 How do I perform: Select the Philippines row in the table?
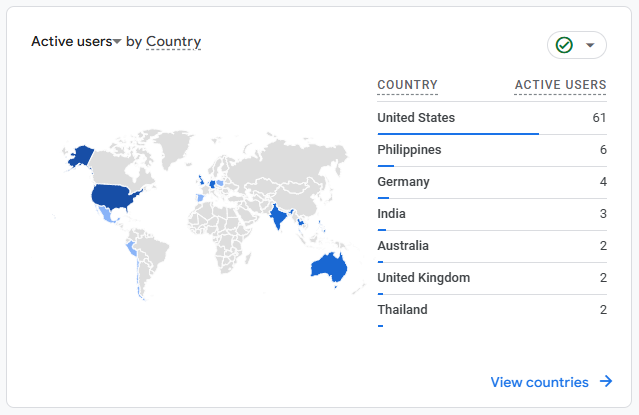492,150
